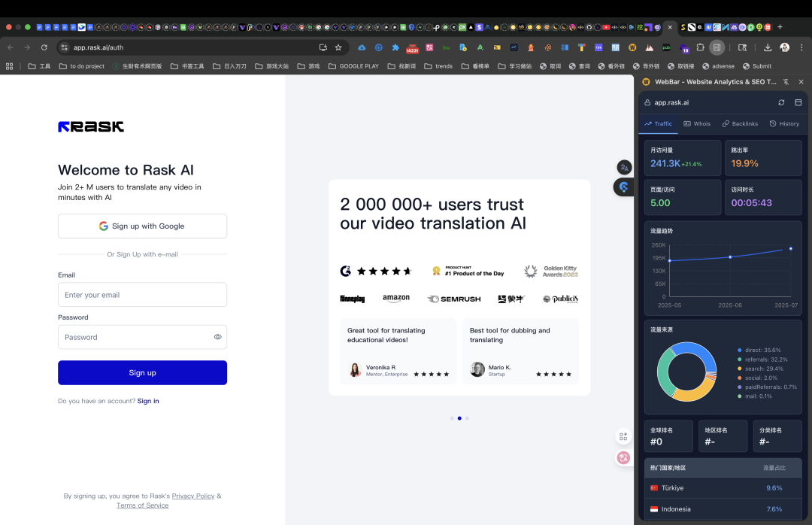Viewport: 812px width, 525px height.
Task: Switch to the History tab
Action: (784, 124)
